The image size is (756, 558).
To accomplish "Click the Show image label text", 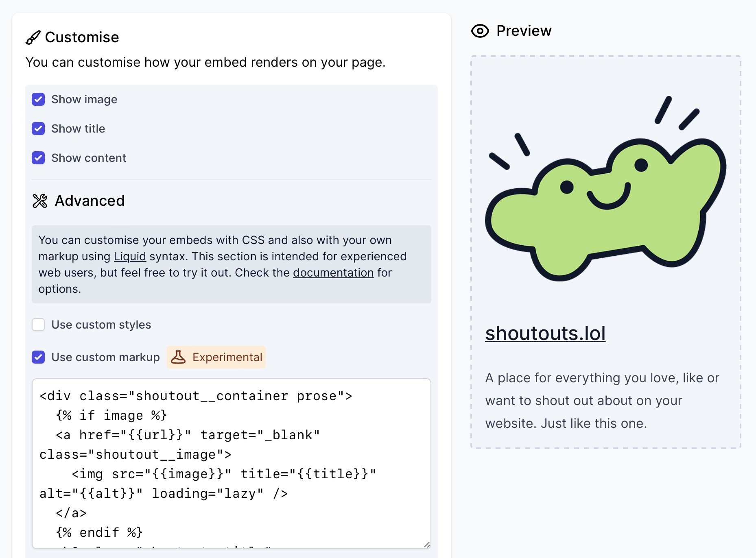I will 84,100.
